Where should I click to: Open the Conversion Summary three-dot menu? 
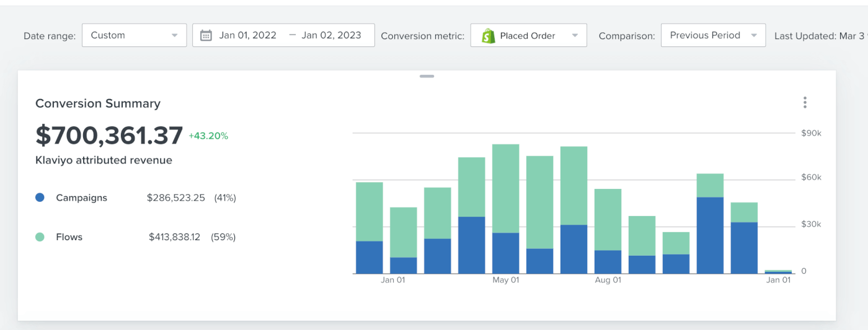(x=805, y=102)
